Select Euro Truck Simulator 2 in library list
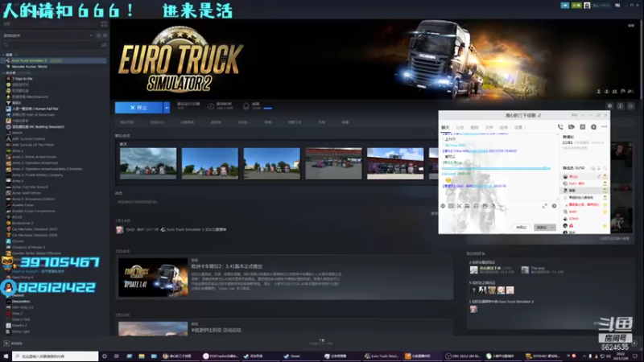Screen dimensions: 644x362 tap(53, 60)
